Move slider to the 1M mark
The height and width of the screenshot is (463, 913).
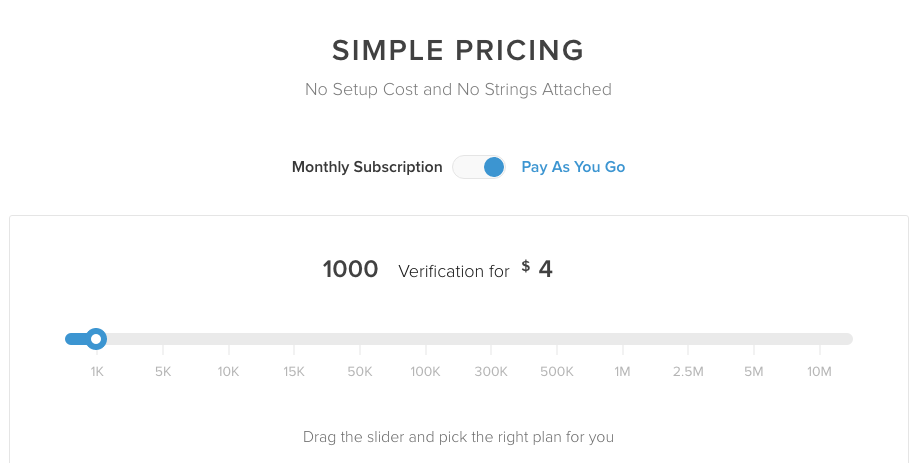pos(623,371)
